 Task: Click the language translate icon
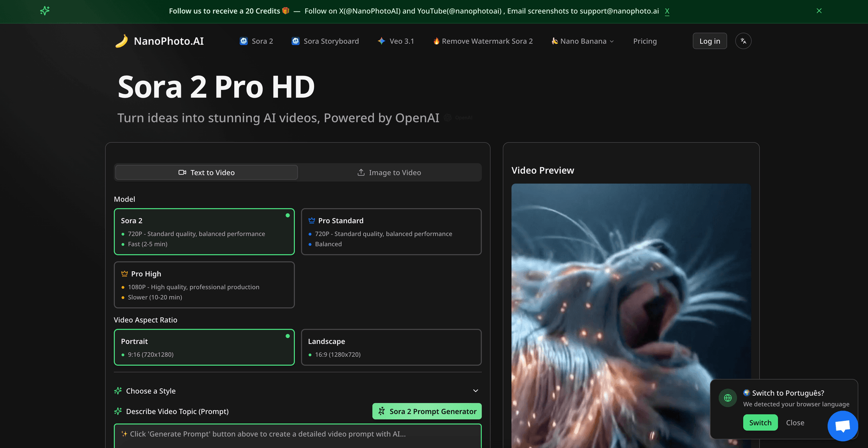[x=743, y=41]
